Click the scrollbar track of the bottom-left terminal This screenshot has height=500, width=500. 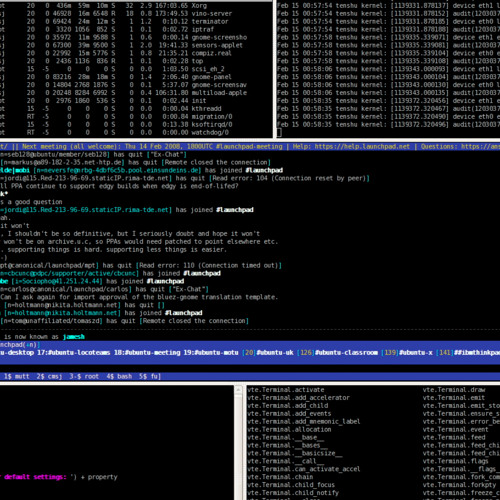(x=238, y=447)
